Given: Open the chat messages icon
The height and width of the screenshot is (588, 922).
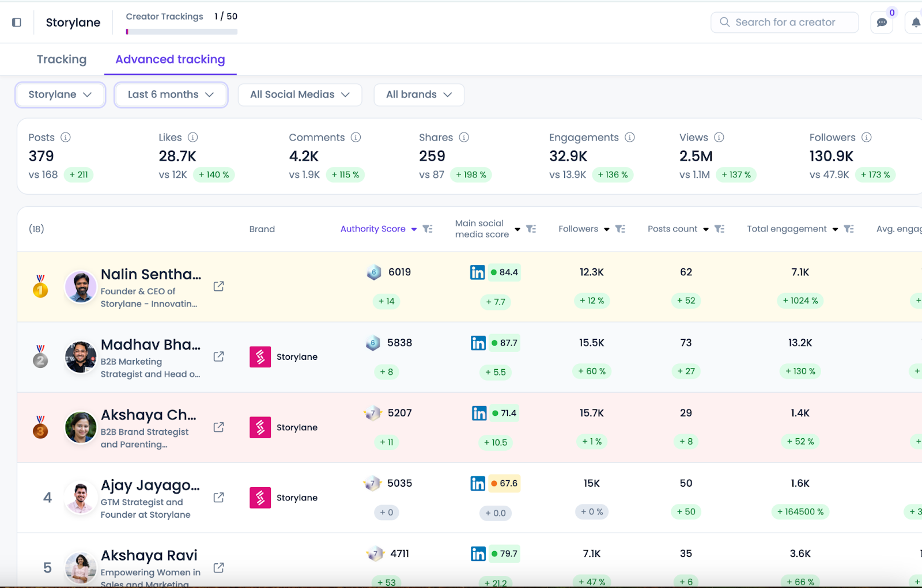Looking at the screenshot, I should tap(882, 22).
